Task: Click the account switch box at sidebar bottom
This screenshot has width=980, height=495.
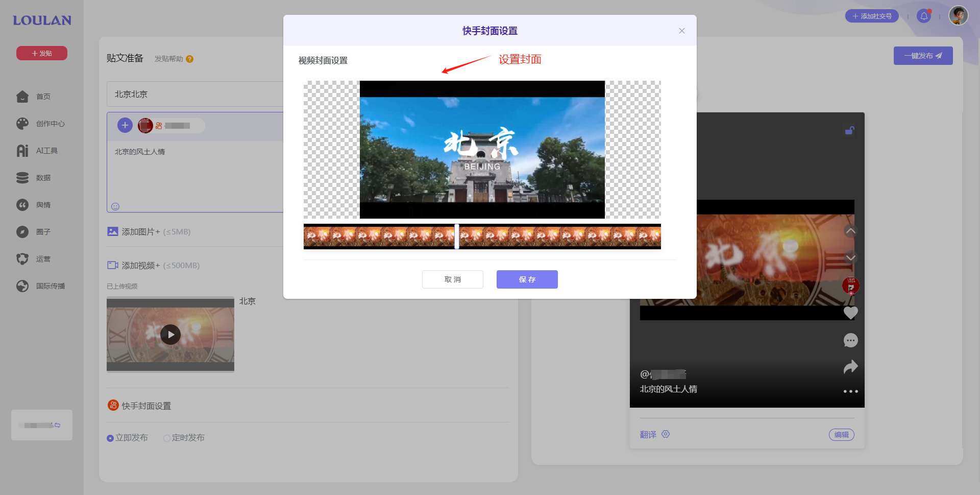Action: pyautogui.click(x=42, y=425)
